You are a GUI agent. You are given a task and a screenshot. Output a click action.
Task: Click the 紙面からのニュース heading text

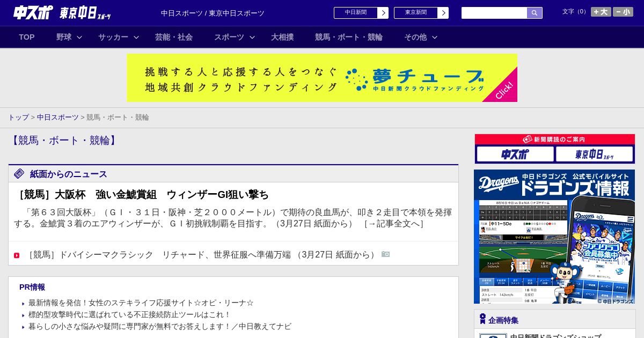click(68, 174)
